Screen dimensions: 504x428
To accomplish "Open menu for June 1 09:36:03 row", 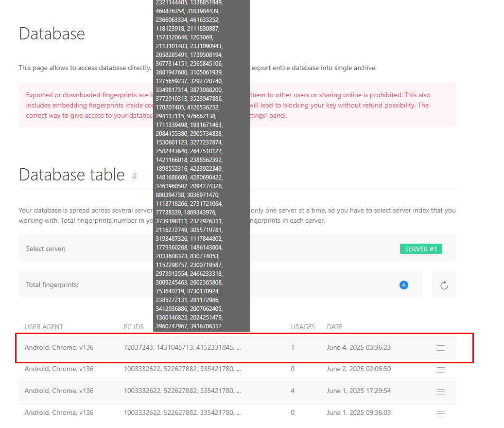I will [x=440, y=413].
